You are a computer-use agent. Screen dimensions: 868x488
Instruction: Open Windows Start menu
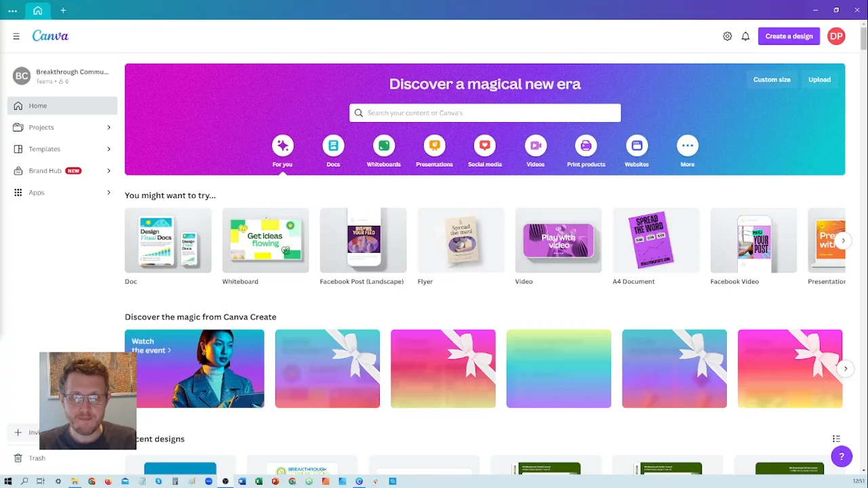click(8, 481)
